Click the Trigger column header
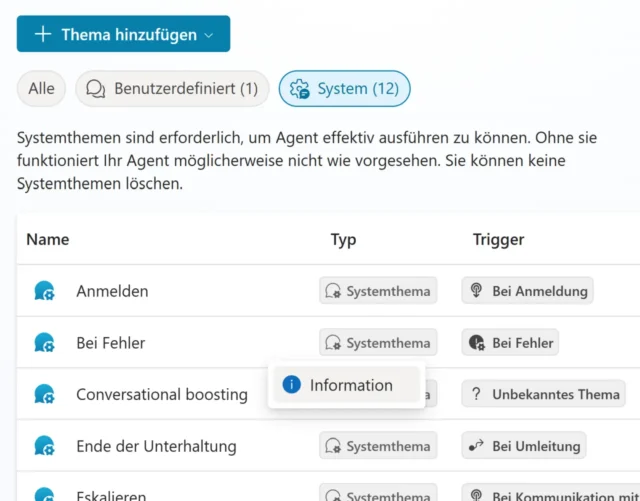 tap(498, 240)
